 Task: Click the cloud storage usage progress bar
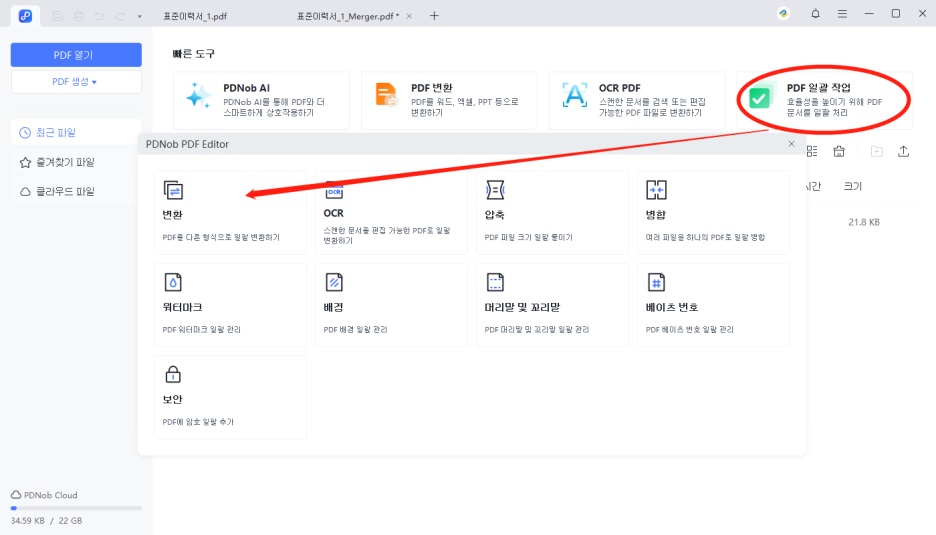pyautogui.click(x=76, y=508)
